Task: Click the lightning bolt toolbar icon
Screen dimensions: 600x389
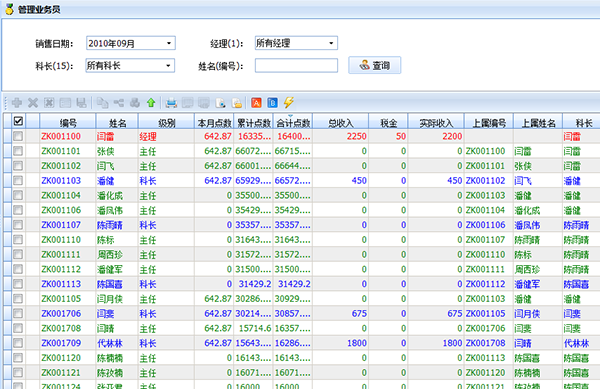Action: (x=289, y=103)
